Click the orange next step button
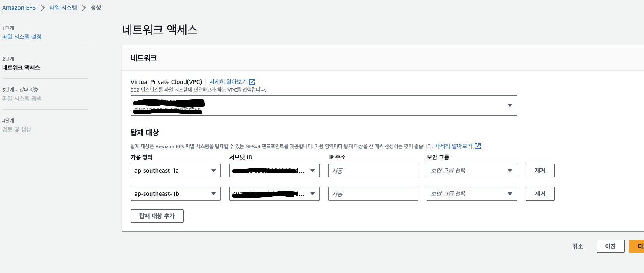Image resolution: width=644 pixels, height=273 pixels. tap(637, 246)
